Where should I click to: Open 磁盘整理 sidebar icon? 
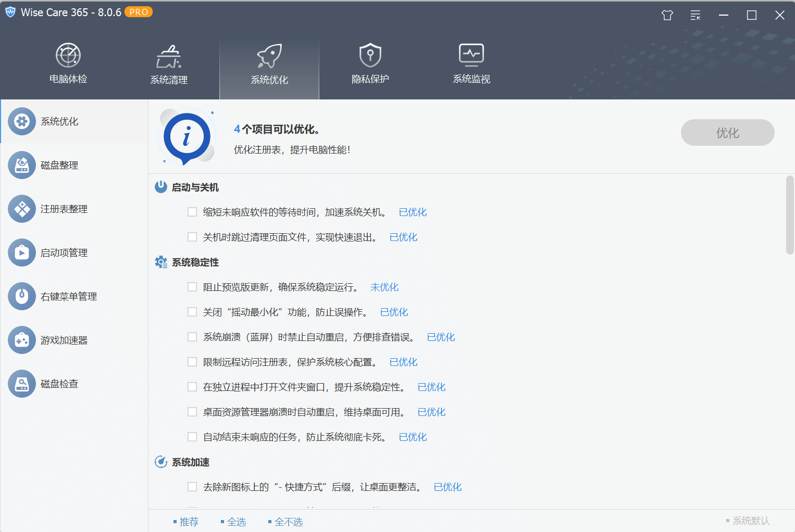(x=22, y=165)
